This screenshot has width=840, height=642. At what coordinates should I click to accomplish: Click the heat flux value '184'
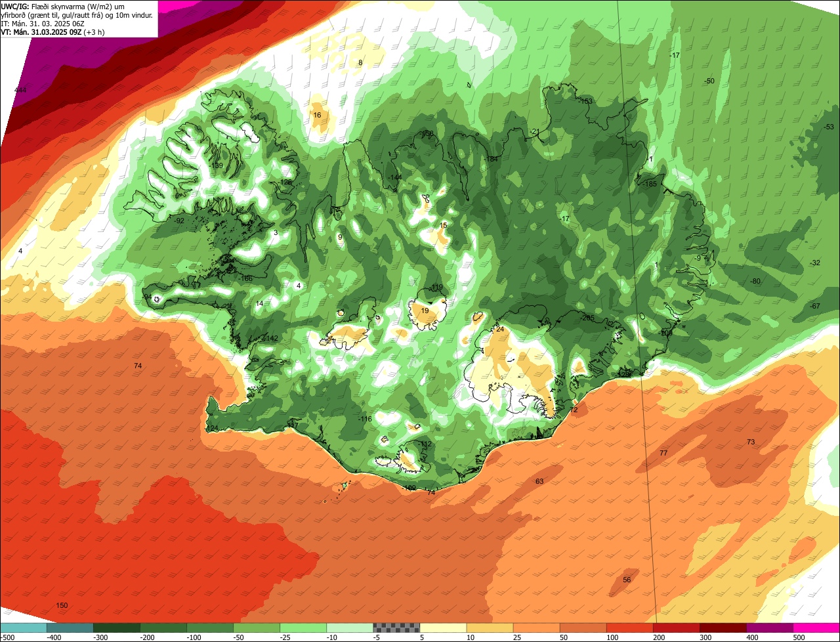pyautogui.click(x=492, y=159)
